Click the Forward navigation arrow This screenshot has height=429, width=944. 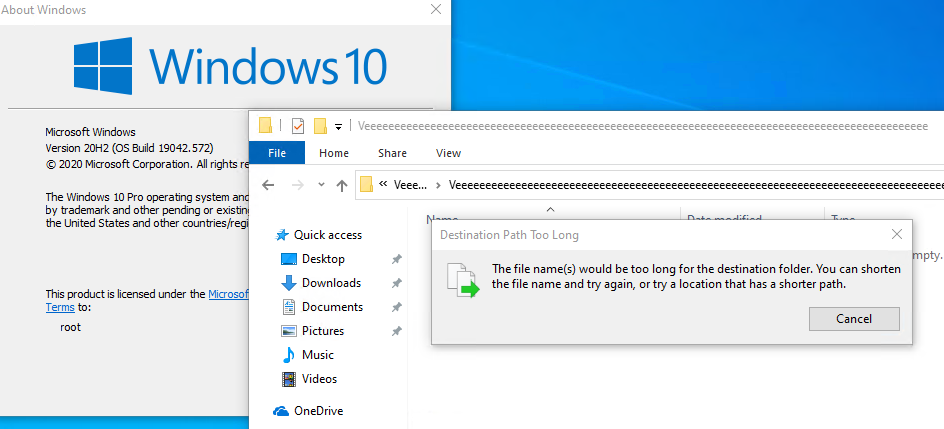click(297, 185)
